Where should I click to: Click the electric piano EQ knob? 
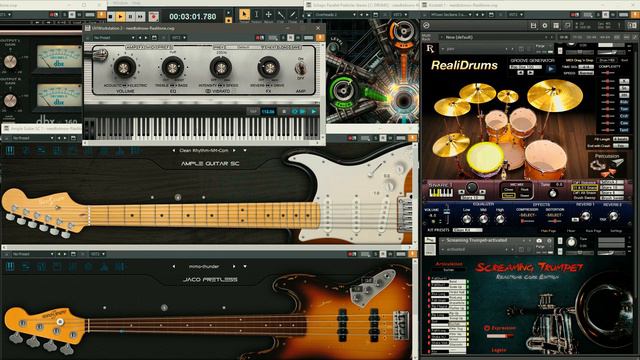173,67
